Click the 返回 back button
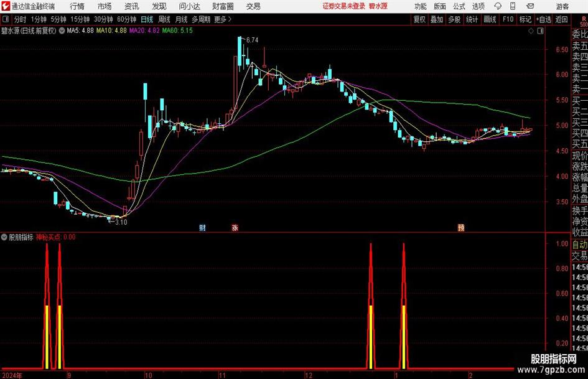 pos(561,19)
